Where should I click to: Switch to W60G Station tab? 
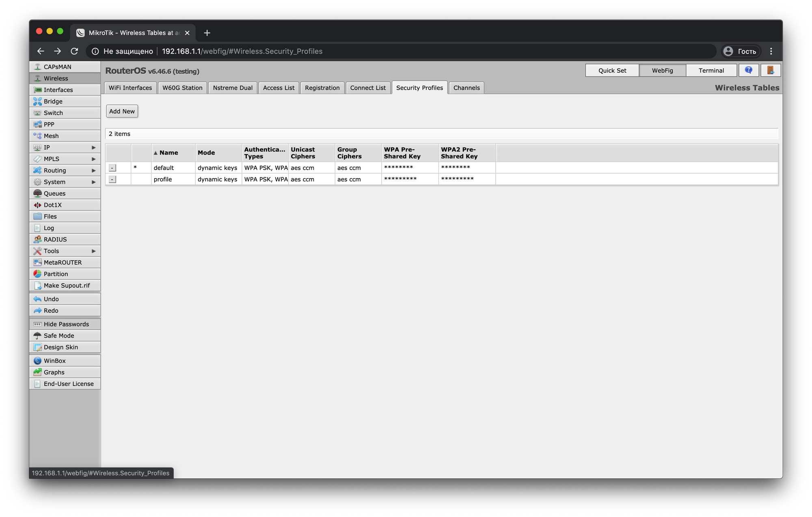[182, 88]
